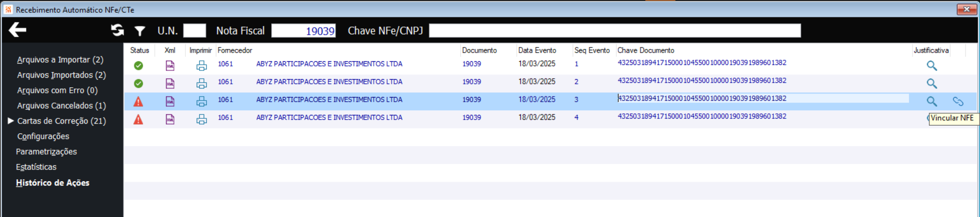
Task: Click the Vincular NFE chain link icon
Action: click(958, 102)
